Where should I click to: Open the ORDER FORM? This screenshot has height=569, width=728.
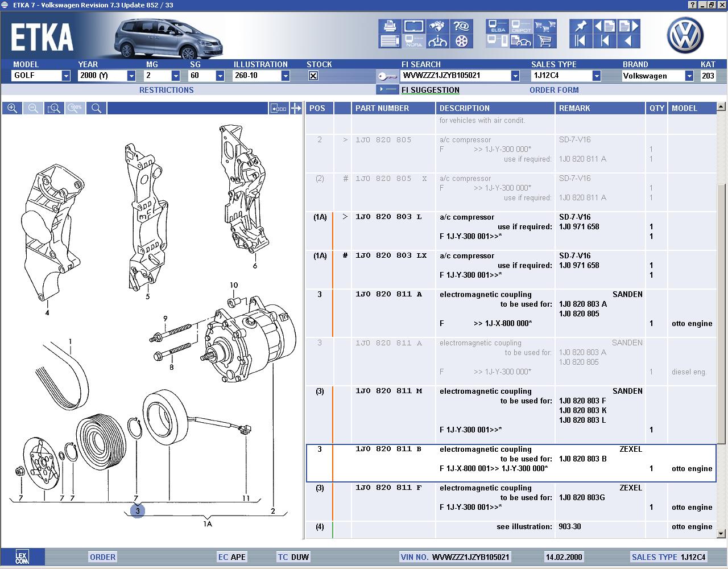pos(554,90)
